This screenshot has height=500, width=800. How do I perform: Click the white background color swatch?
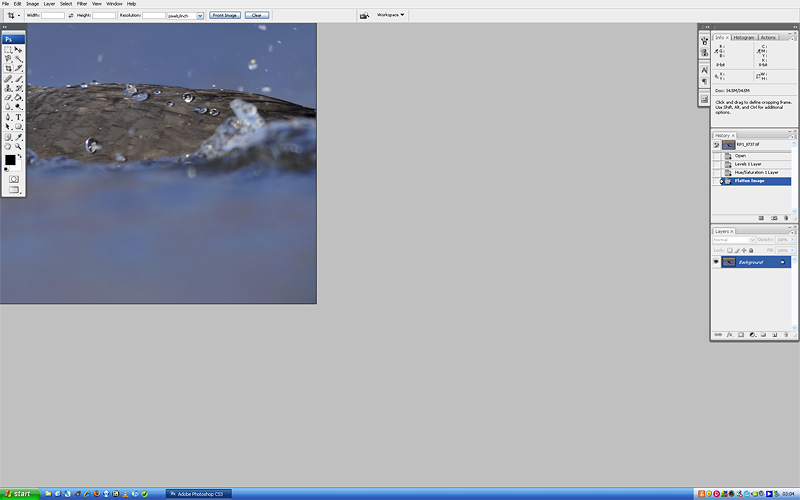tap(18, 166)
